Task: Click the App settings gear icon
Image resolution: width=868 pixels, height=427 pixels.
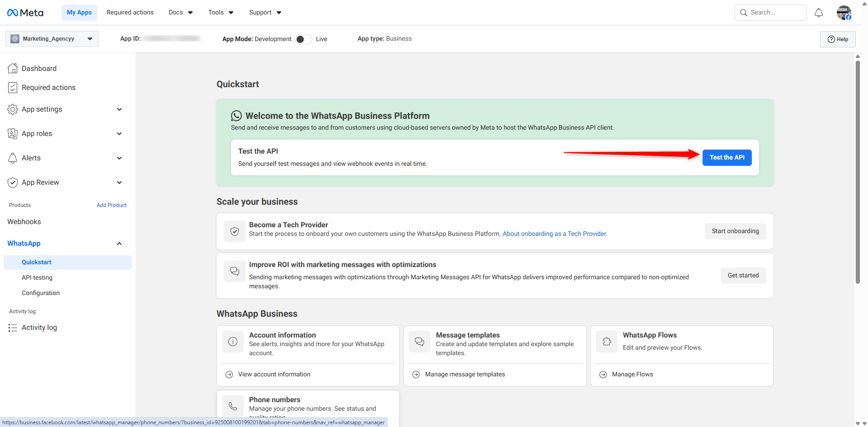Action: coord(13,109)
